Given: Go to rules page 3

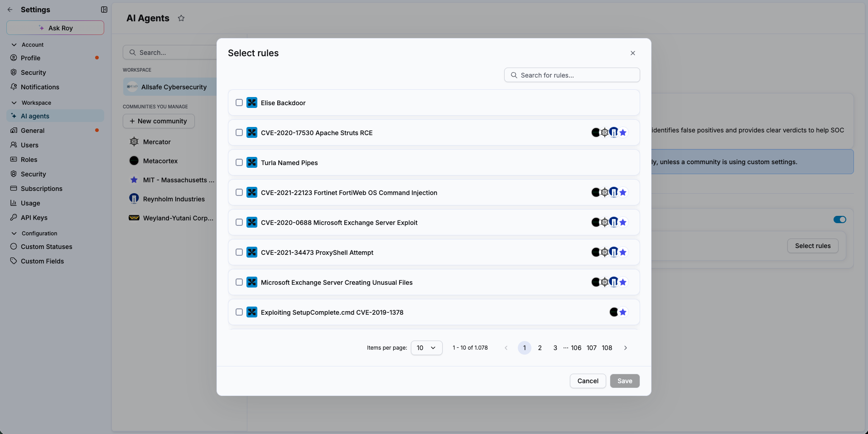Looking at the screenshot, I should pyautogui.click(x=555, y=348).
